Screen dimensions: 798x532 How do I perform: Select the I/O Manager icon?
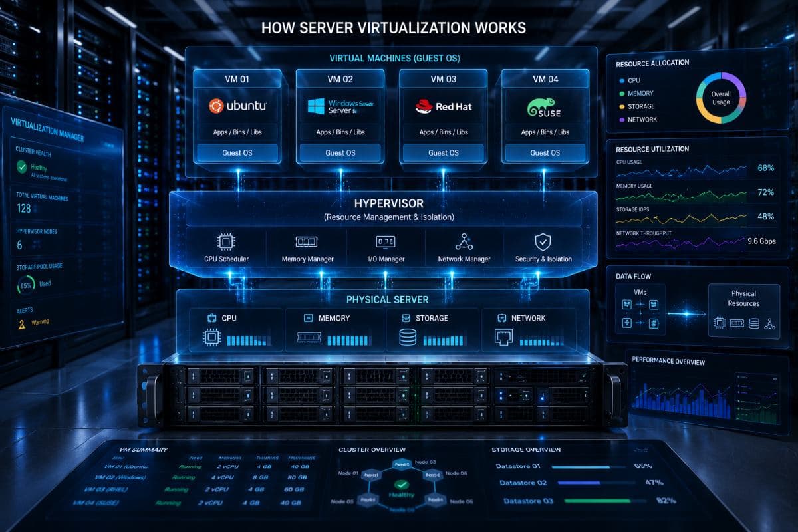coord(386,242)
